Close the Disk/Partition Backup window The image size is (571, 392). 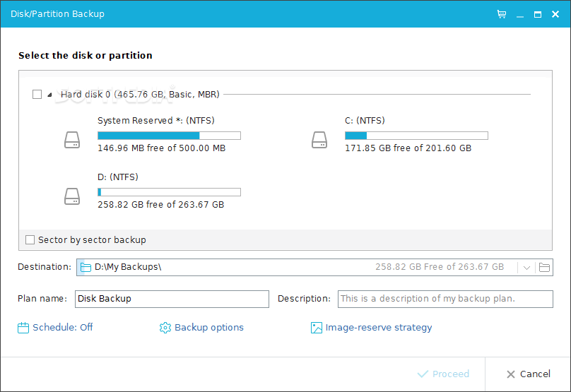coord(555,14)
